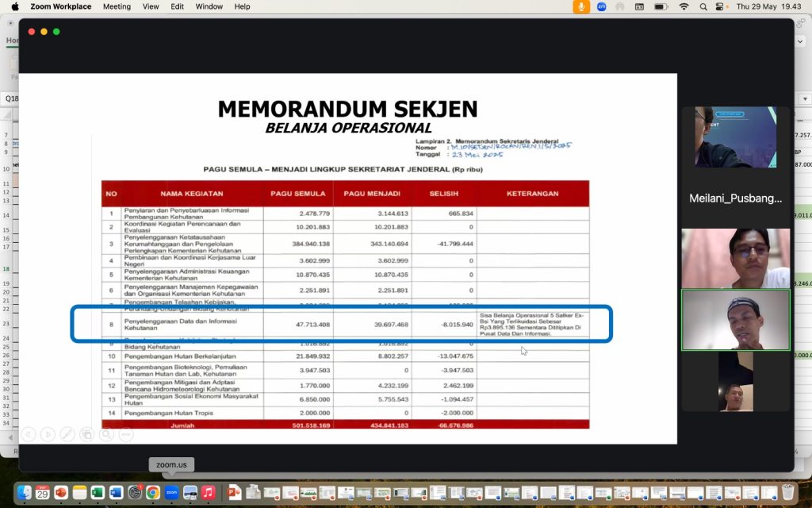
Task: Open the Zoom status menu bar icon
Action: tap(601, 6)
